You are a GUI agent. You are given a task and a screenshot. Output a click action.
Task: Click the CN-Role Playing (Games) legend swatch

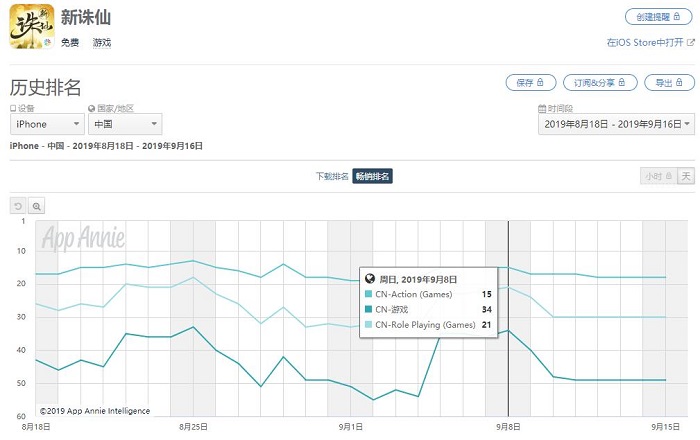point(368,324)
